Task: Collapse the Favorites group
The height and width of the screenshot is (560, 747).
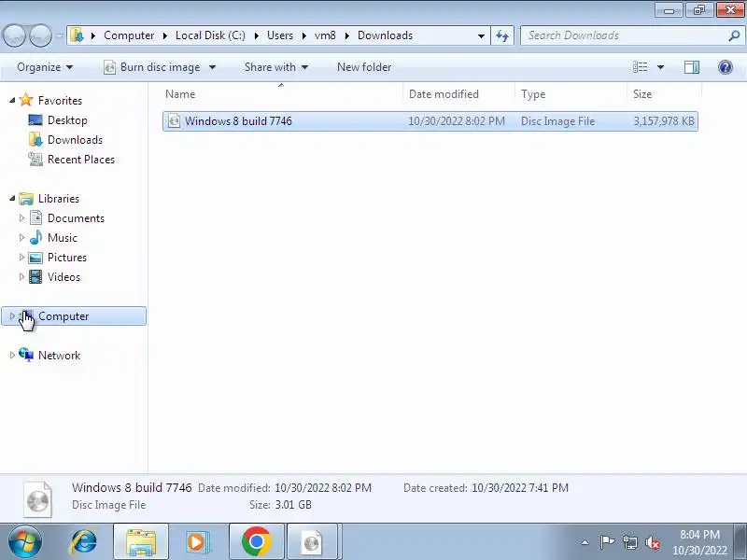Action: [x=12, y=100]
